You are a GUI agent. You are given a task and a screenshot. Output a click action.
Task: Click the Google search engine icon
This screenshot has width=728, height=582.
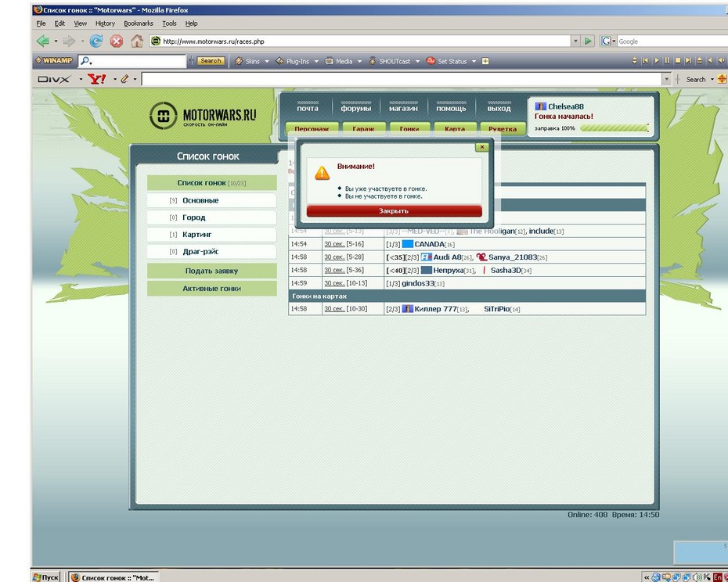click(606, 41)
